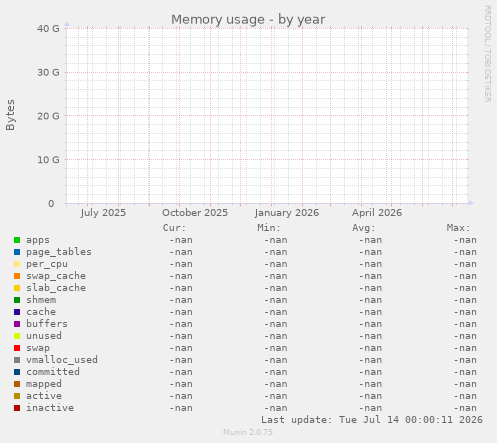The height and width of the screenshot is (443, 497).
Task: Click the gray vmalloc_used swatch
Action: tap(17, 360)
